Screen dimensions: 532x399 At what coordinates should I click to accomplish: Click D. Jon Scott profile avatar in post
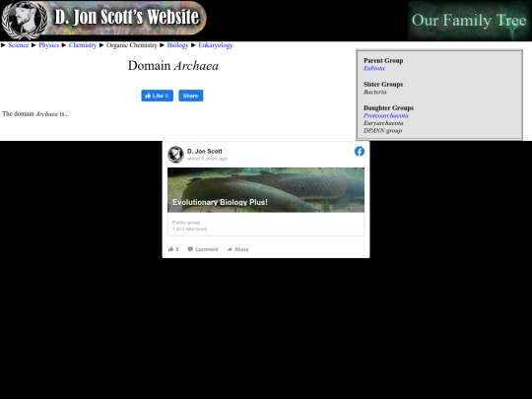pyautogui.click(x=175, y=155)
